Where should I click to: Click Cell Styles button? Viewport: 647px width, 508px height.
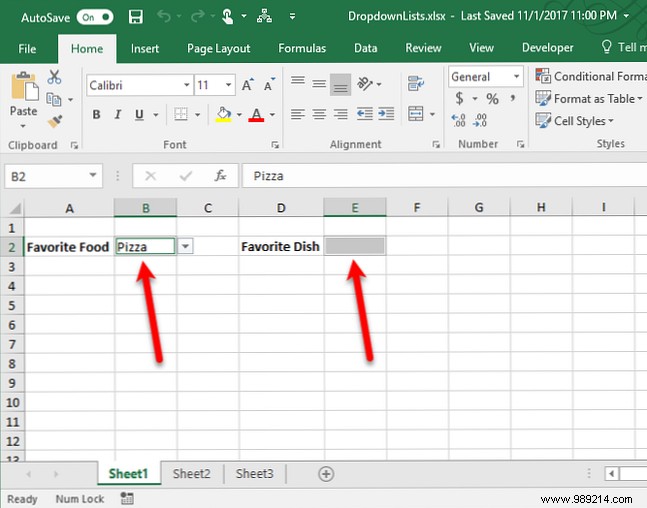[574, 121]
